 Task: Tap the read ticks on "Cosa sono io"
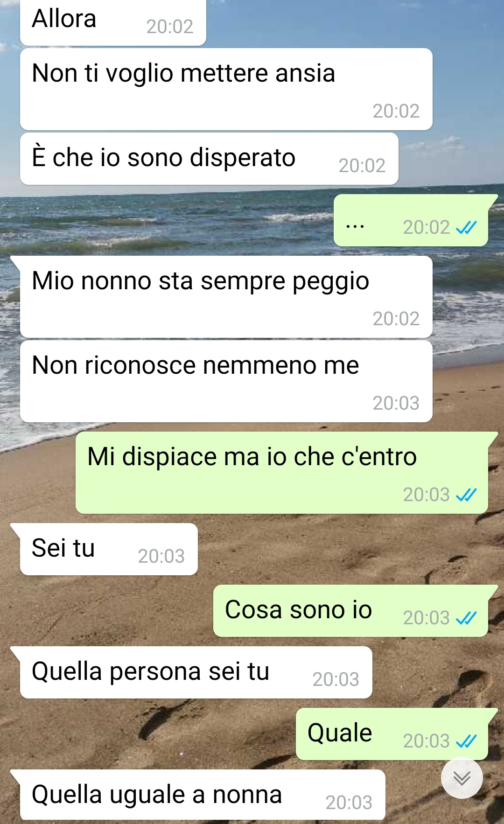[x=466, y=618]
